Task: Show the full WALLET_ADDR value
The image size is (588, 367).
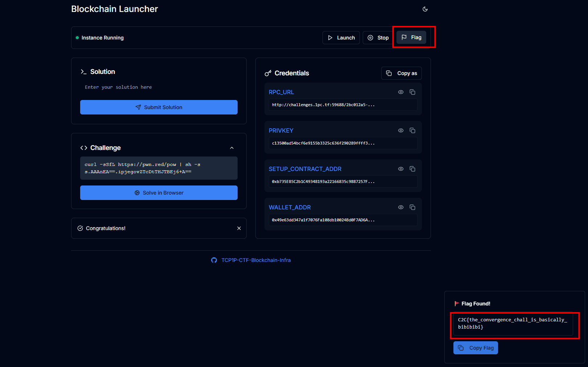Action: 401,207
